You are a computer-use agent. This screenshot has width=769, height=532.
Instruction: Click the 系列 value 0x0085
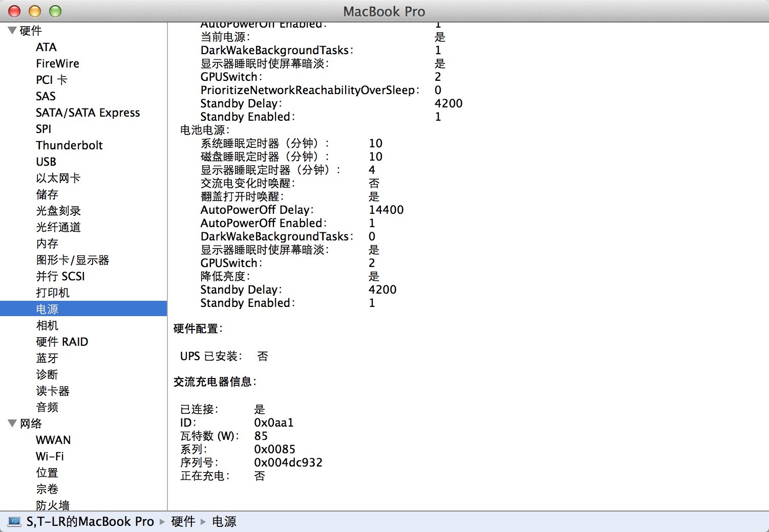tap(274, 449)
